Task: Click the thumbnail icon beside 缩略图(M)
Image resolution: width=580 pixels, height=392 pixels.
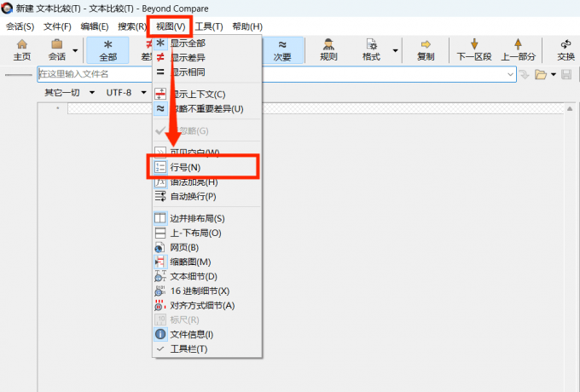Action: pos(160,262)
